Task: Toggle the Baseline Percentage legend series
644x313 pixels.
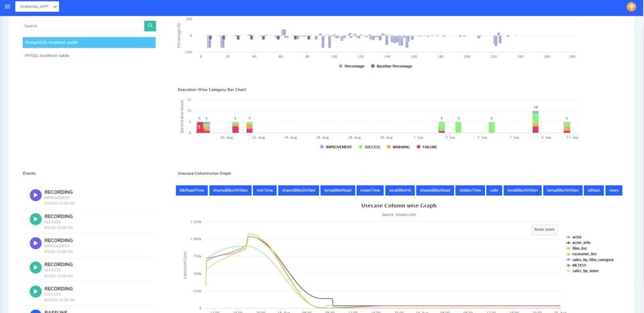Action: point(391,66)
